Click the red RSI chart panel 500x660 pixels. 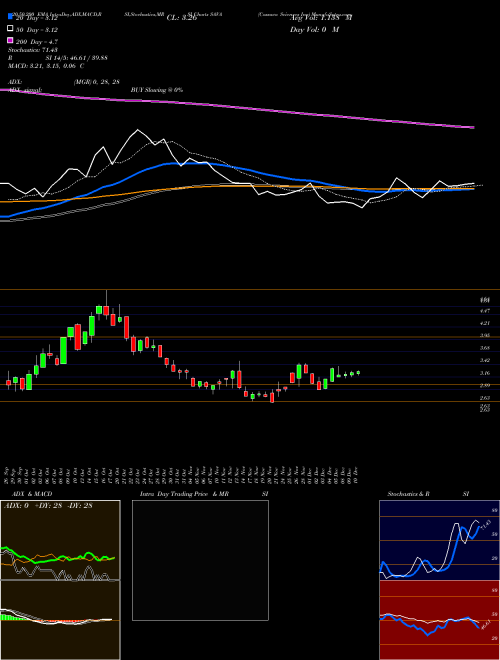(x=439, y=620)
